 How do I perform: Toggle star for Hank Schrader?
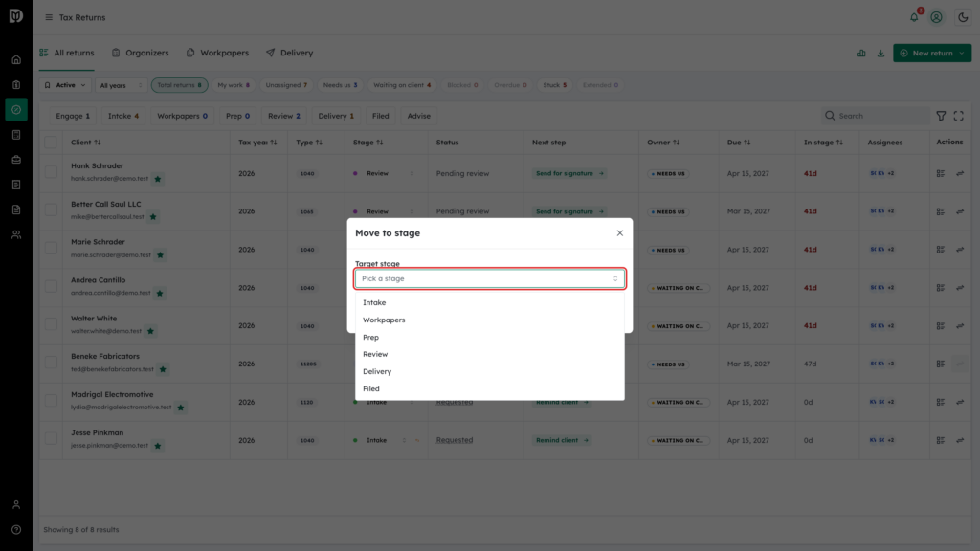point(158,179)
